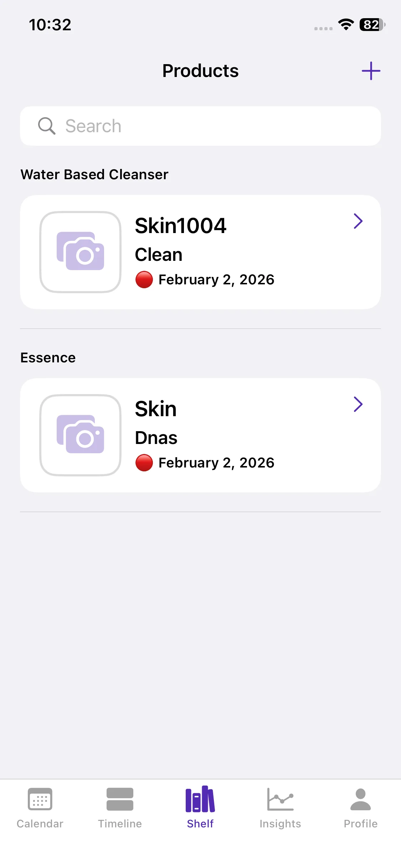Tap the plus icon to add product

click(371, 71)
